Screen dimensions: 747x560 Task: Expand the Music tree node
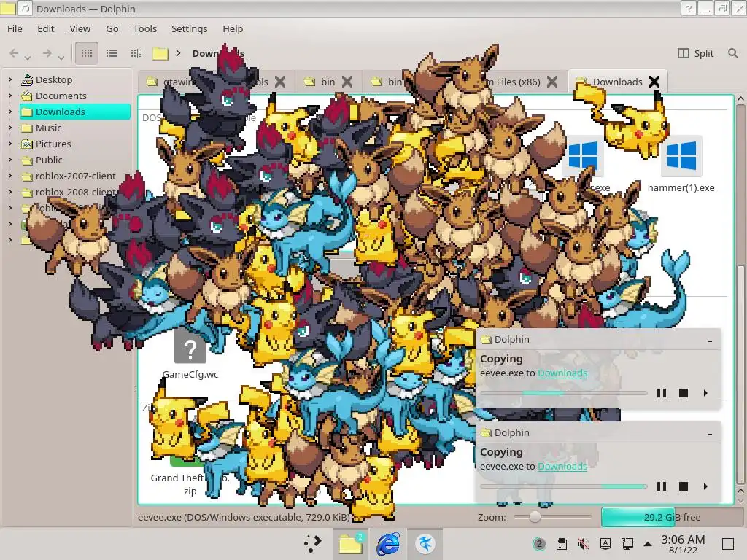click(10, 128)
